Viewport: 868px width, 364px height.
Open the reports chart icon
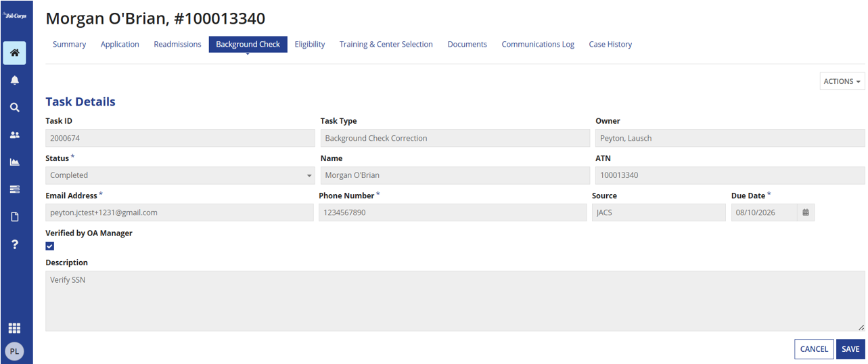tap(14, 162)
